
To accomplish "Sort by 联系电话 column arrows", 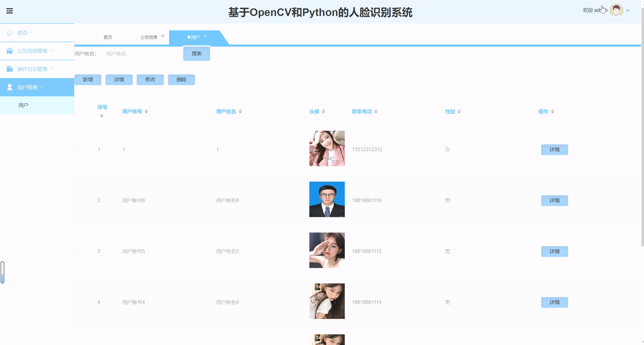I will pyautogui.click(x=376, y=111).
